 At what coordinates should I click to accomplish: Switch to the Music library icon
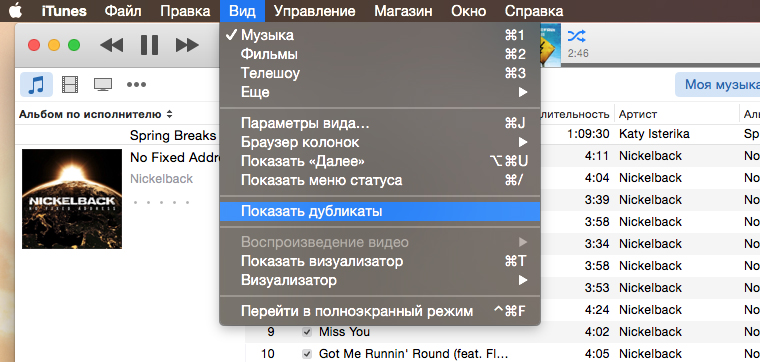point(36,85)
